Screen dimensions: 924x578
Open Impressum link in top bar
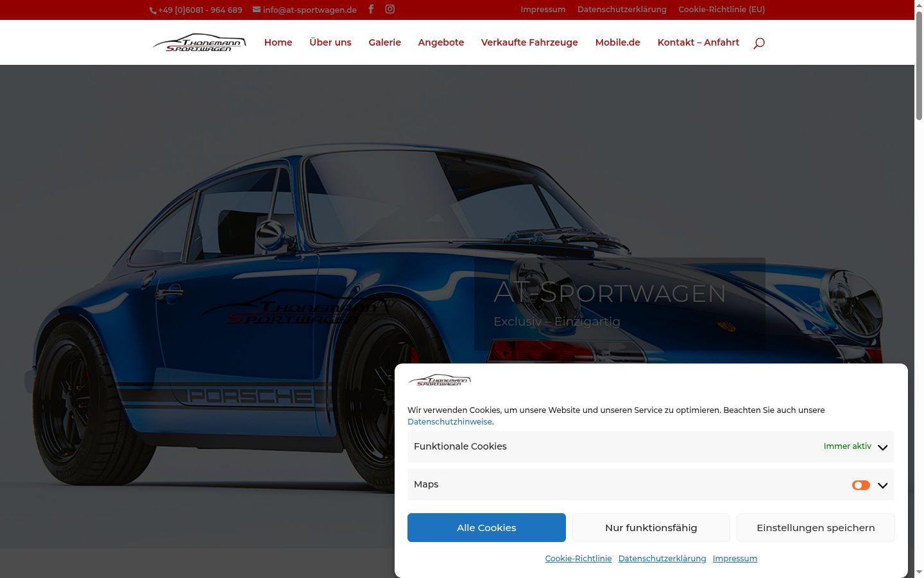point(543,10)
